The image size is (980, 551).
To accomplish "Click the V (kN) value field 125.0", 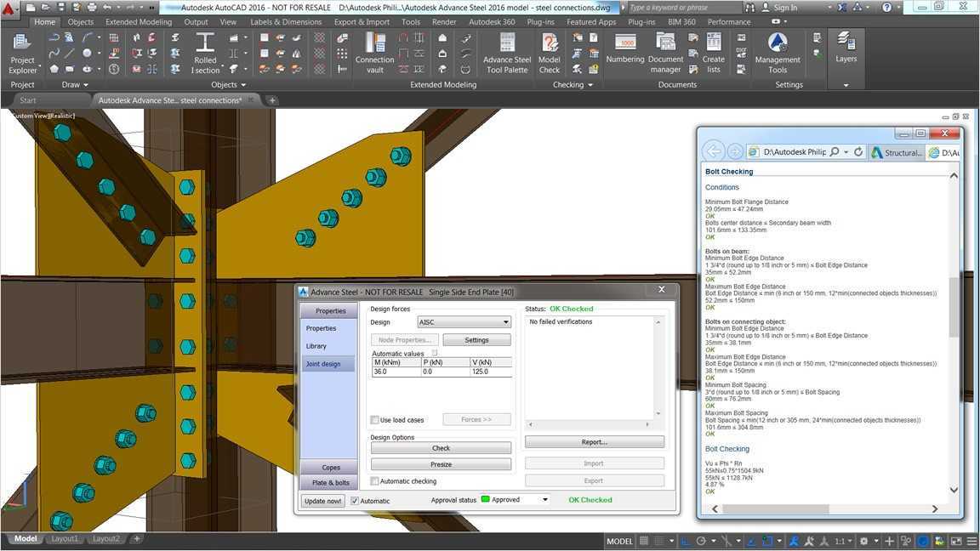I will 491,372.
